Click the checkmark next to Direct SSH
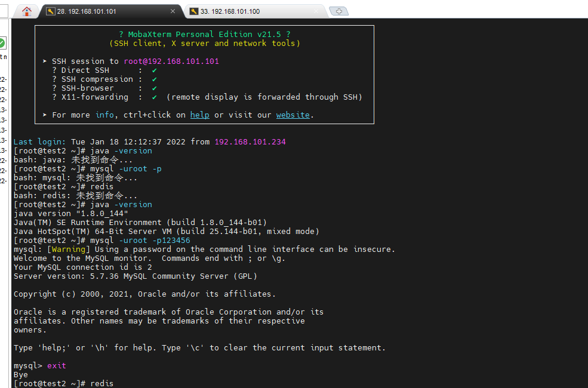Screen dimensions: 588x388 click(154, 70)
